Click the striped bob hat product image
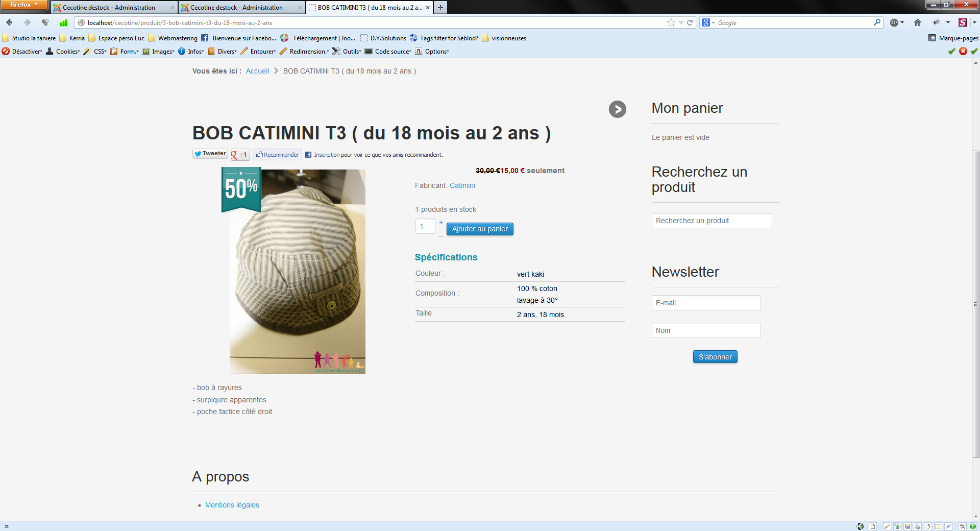The image size is (980, 531). [x=298, y=272]
